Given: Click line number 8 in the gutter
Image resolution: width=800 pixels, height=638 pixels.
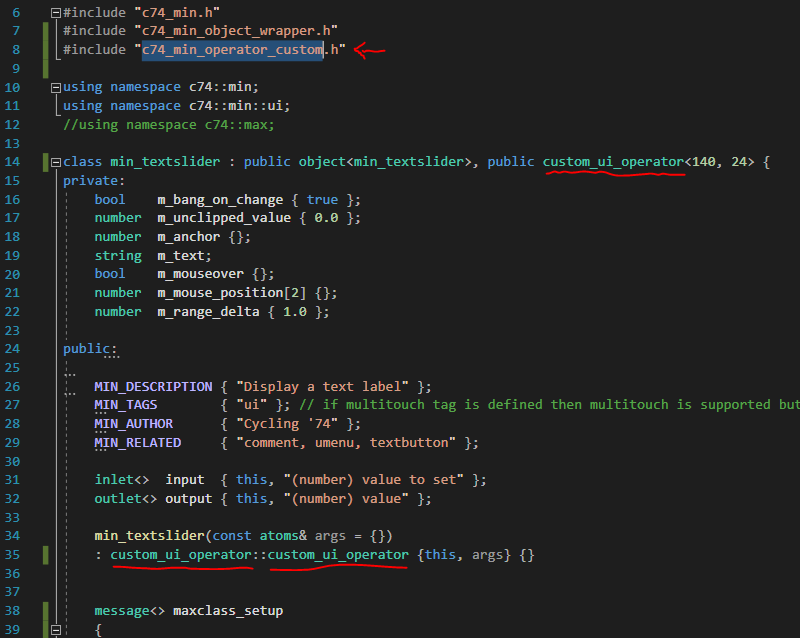Looking at the screenshot, I should [16, 50].
